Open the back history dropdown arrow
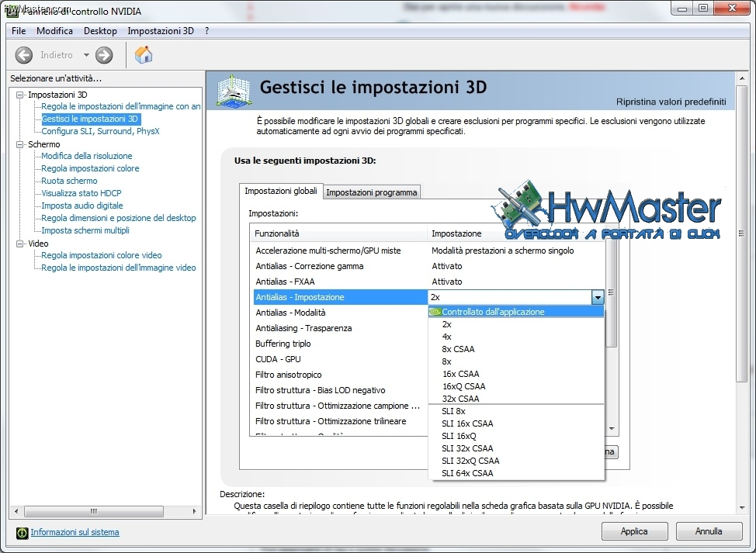Screen dimensions: 756x553 86,55
